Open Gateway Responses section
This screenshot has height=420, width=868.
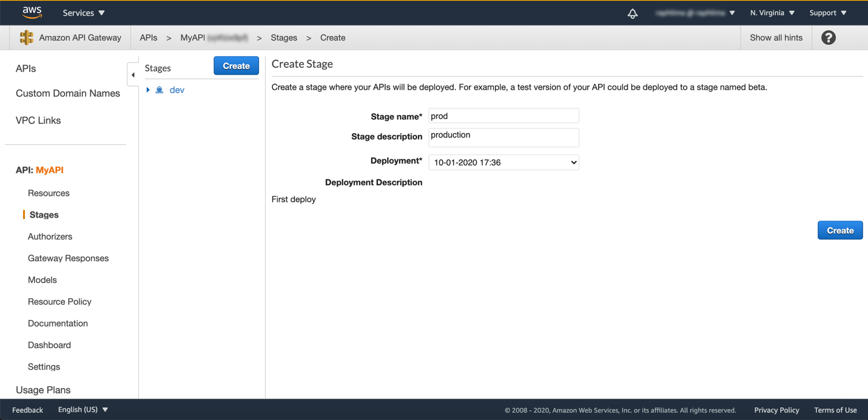pyautogui.click(x=69, y=258)
